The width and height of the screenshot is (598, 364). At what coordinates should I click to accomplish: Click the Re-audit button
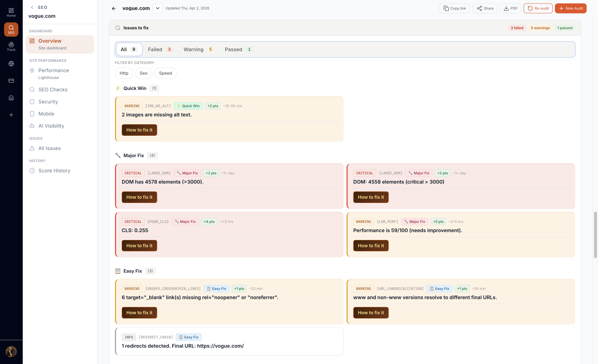pos(538,9)
